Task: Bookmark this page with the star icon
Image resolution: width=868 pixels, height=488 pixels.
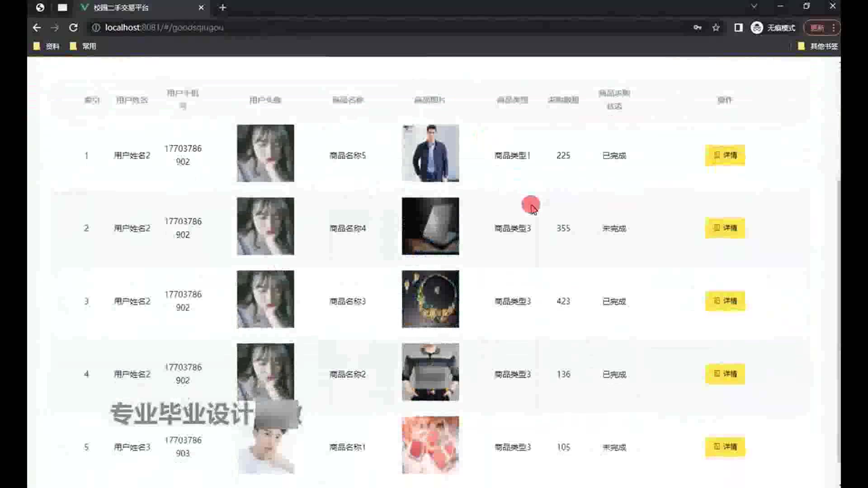Action: point(716,28)
